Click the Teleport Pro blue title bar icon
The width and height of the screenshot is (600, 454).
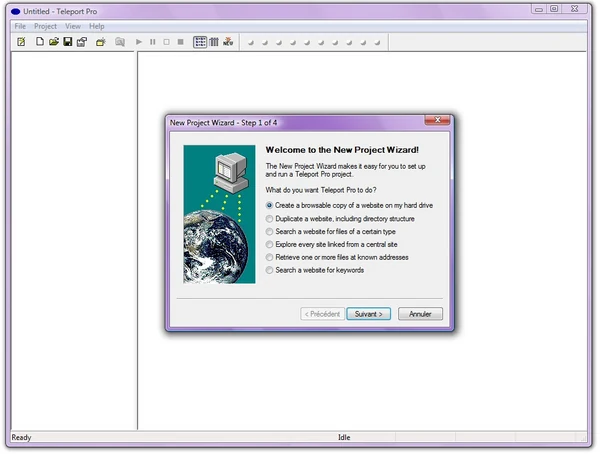pyautogui.click(x=16, y=11)
